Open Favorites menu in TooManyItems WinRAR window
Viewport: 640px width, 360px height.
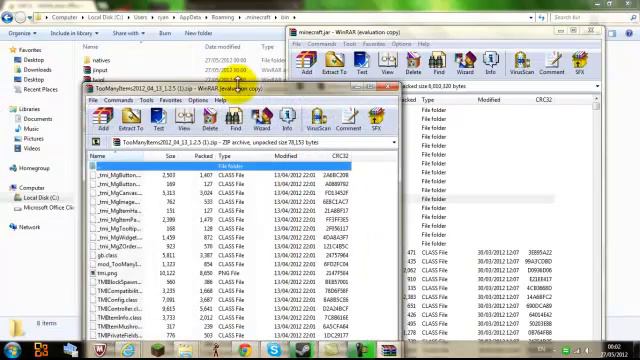click(171, 100)
